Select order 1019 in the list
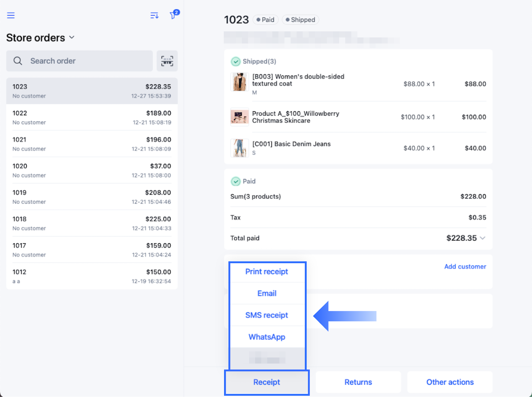This screenshot has height=397, width=532. tap(92, 197)
